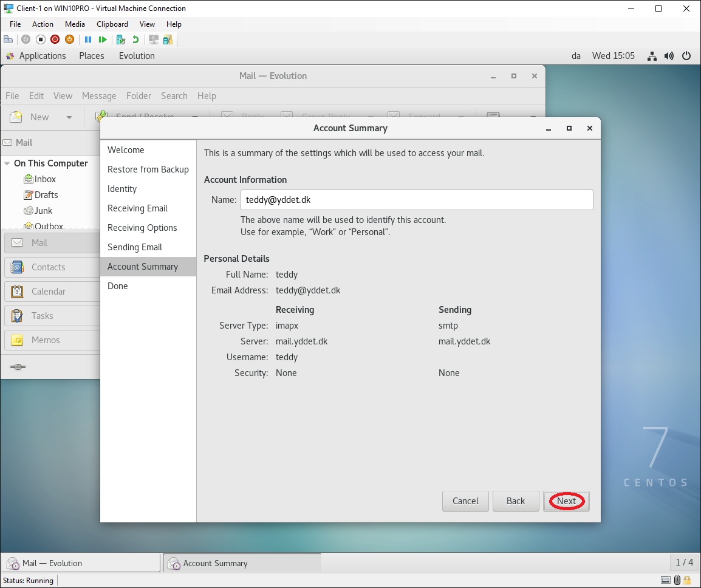Open the workspace switcher showing 1 / 4
701x588 pixels.
pyautogui.click(x=684, y=562)
